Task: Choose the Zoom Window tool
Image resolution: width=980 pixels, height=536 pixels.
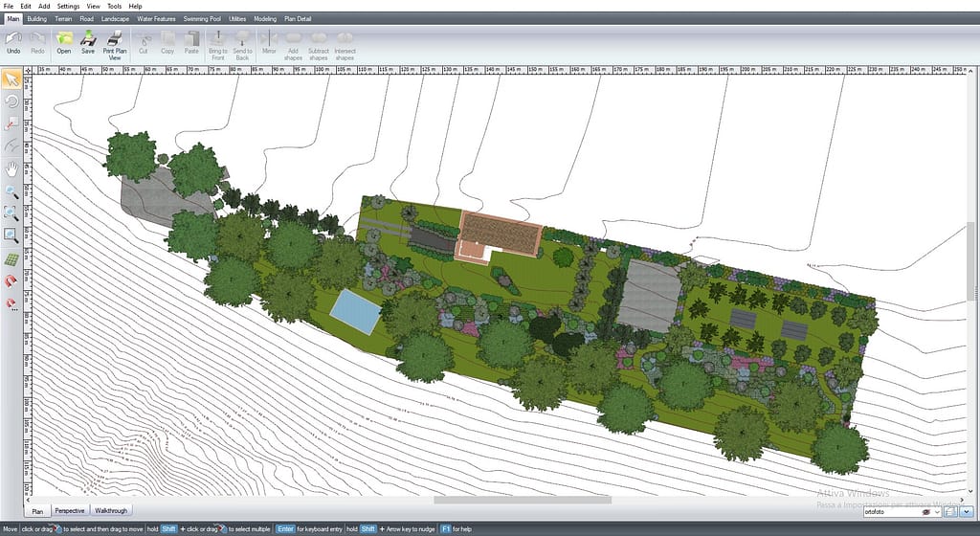Action: [11, 235]
